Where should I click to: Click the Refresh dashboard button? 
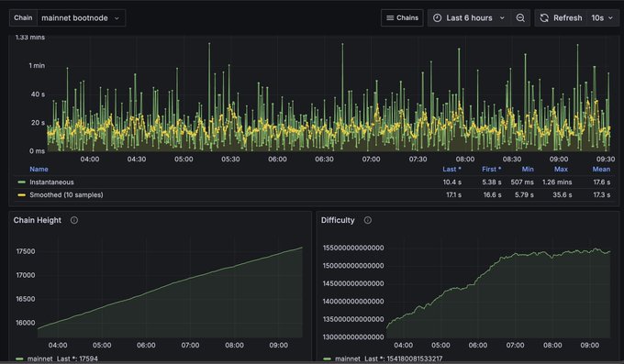coord(561,18)
